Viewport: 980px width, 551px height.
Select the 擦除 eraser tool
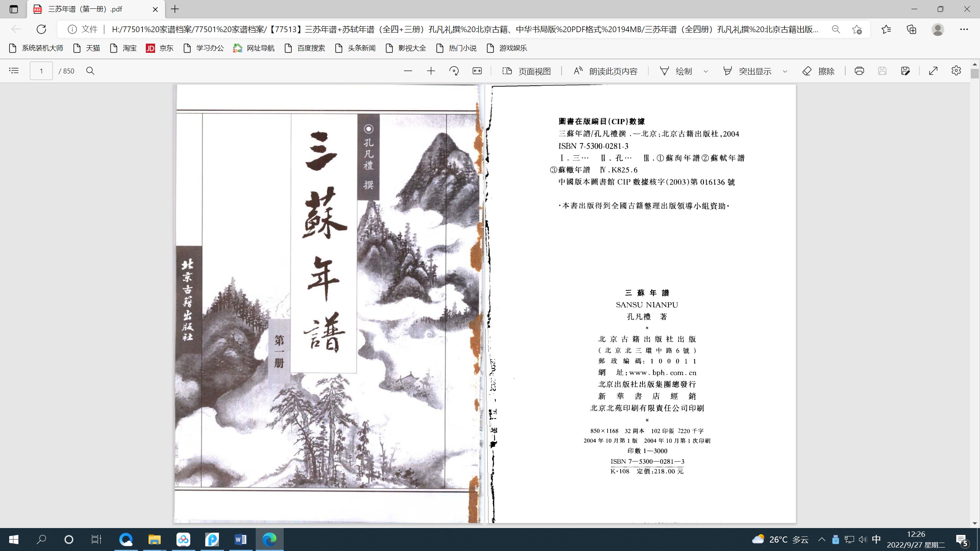click(x=818, y=71)
